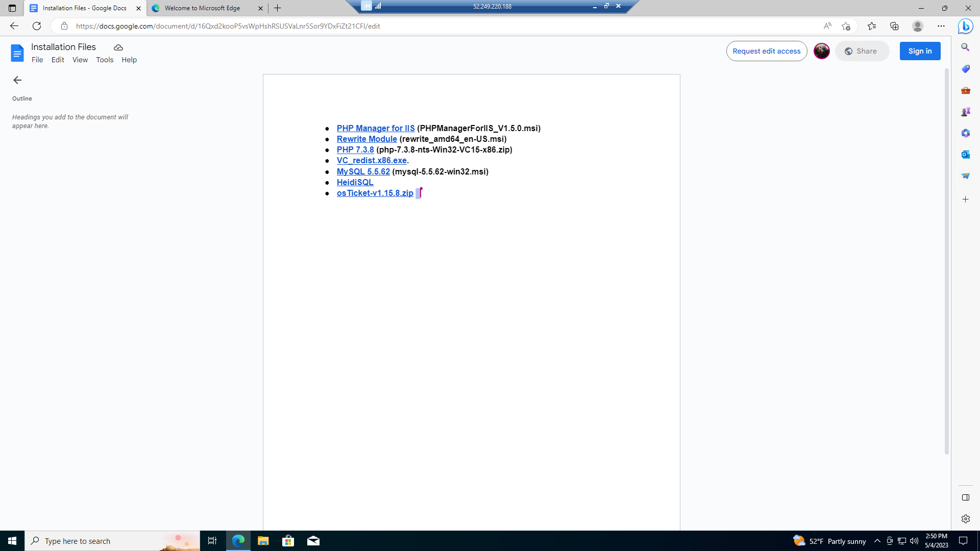980x551 pixels.
Task: Toggle Read aloud in the address bar
Action: pyautogui.click(x=827, y=26)
